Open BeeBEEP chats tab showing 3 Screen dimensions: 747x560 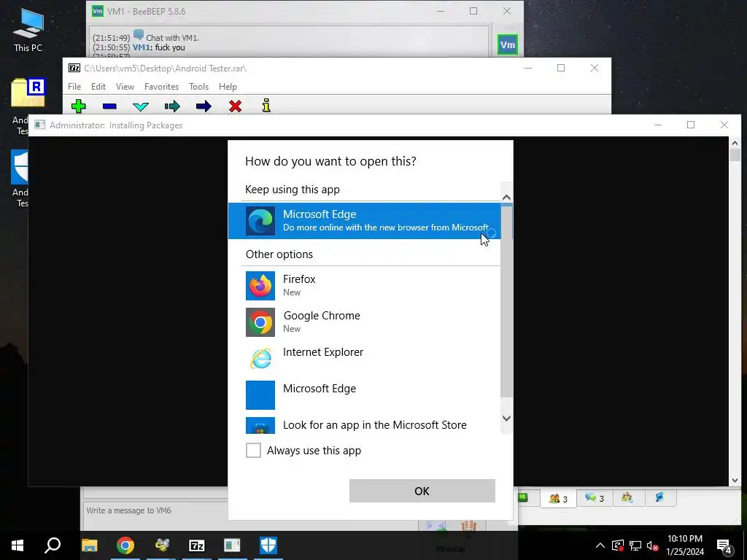click(x=595, y=498)
